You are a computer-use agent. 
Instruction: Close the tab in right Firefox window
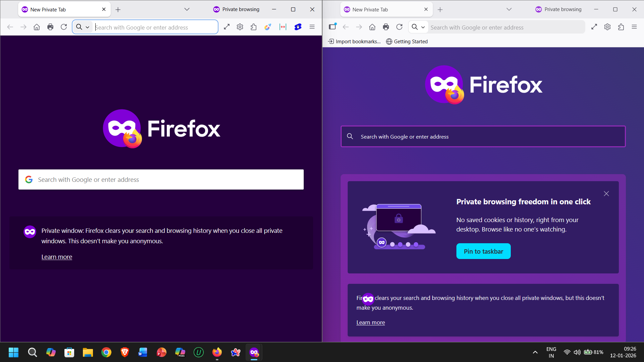click(x=426, y=9)
